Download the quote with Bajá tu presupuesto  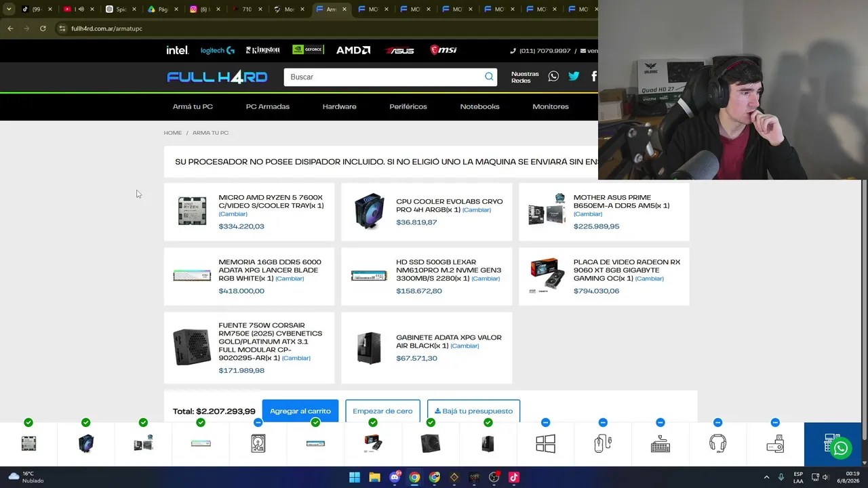pyautogui.click(x=473, y=411)
